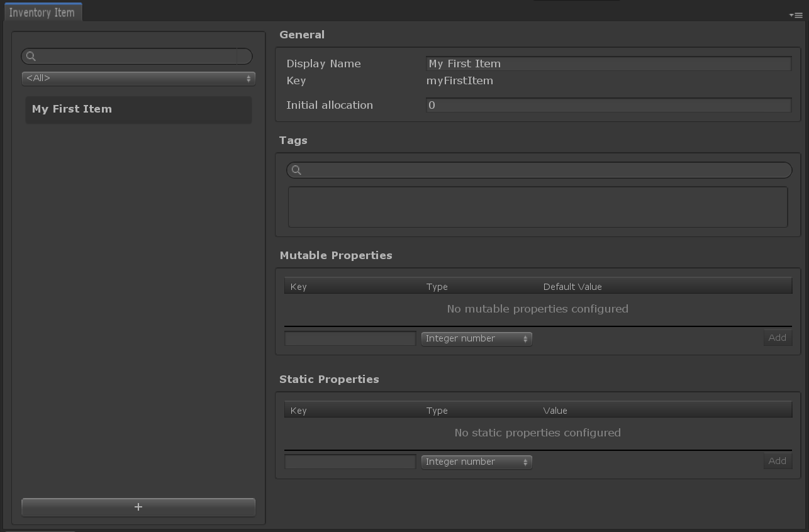Open the <All> category filter dropdown
This screenshot has width=809, height=532.
[138, 78]
